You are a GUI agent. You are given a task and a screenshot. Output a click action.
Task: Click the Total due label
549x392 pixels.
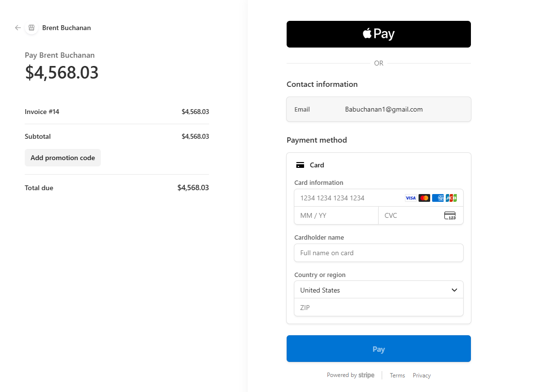[39, 188]
